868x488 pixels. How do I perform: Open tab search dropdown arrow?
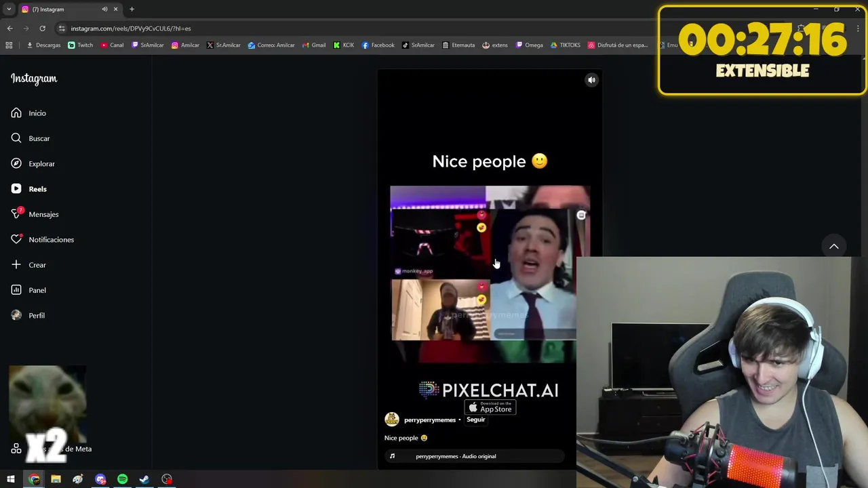[9, 9]
